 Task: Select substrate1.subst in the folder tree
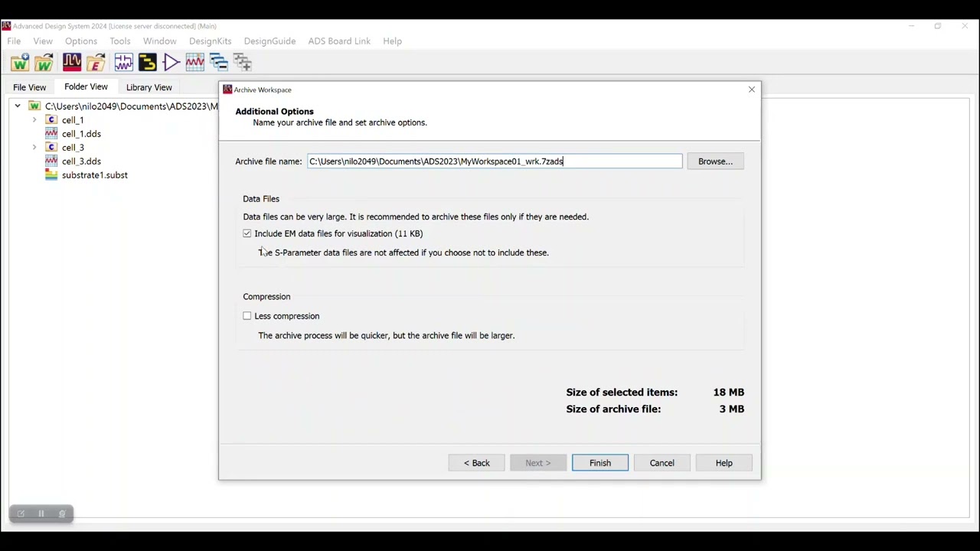(x=95, y=175)
